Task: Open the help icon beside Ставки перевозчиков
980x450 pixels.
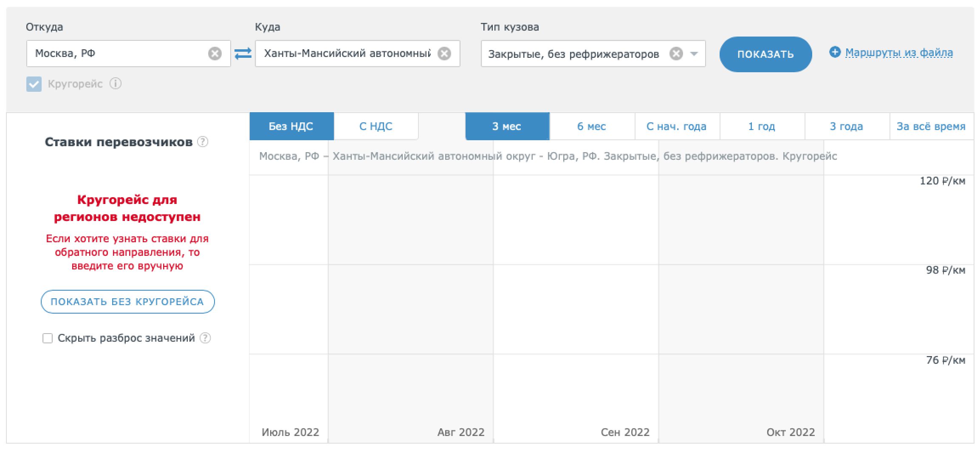Action: [203, 142]
